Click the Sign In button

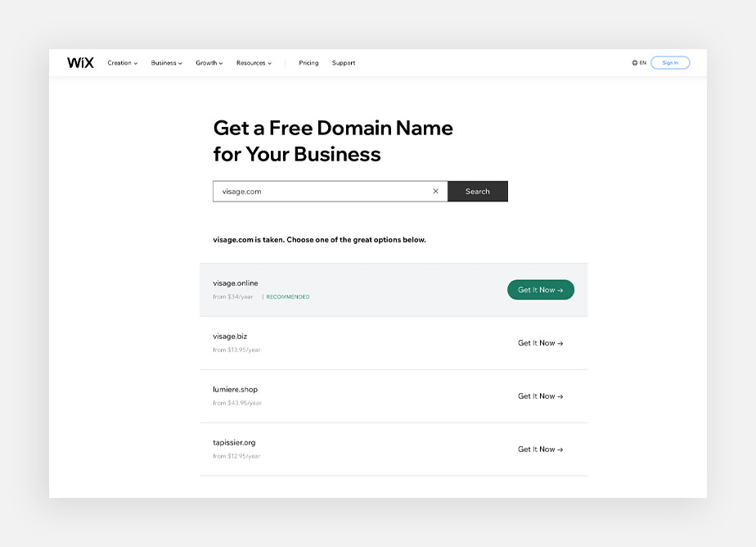[670, 63]
